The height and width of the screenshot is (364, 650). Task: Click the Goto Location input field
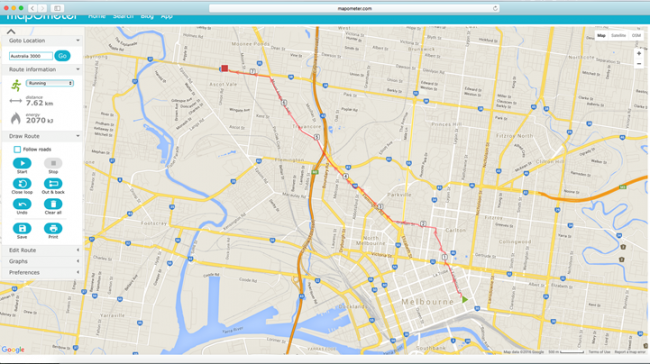click(31, 56)
